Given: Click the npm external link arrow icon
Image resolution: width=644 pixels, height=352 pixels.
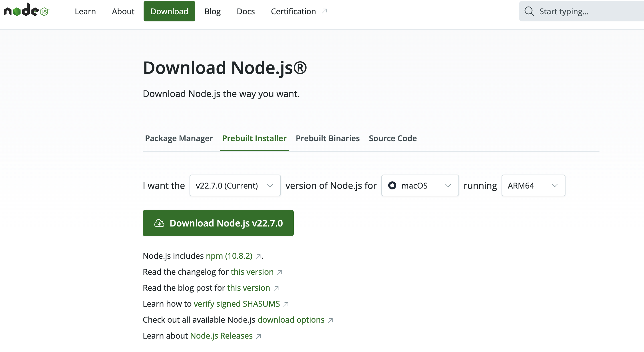Looking at the screenshot, I should [x=258, y=256].
